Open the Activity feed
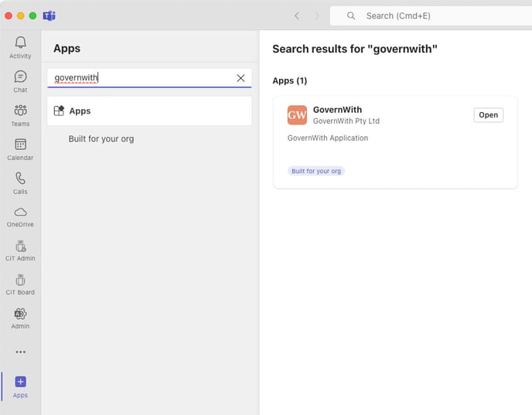The image size is (532, 415). (x=20, y=47)
